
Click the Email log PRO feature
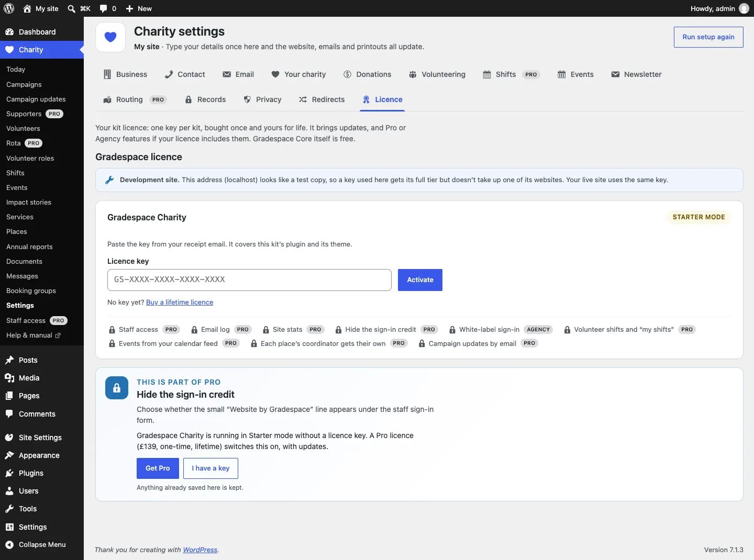221,330
